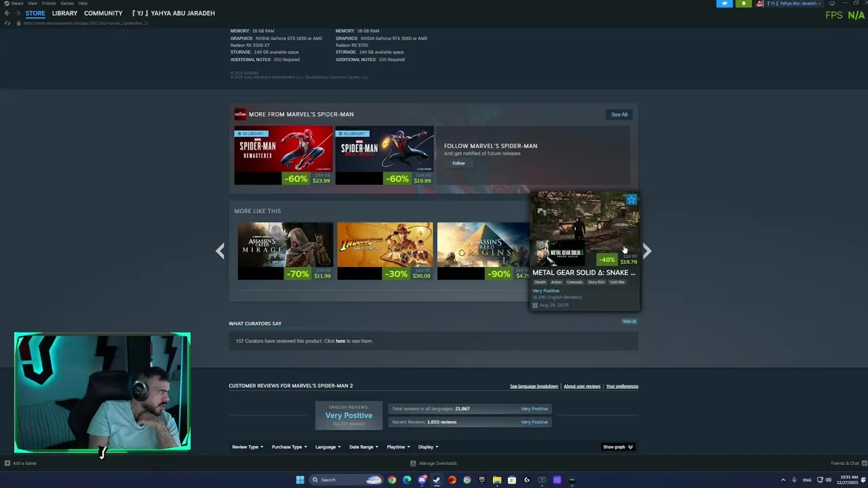Viewport: 868px width, 488px height.
Task: Go back with the navigation back arrow
Action: [x=7, y=13]
